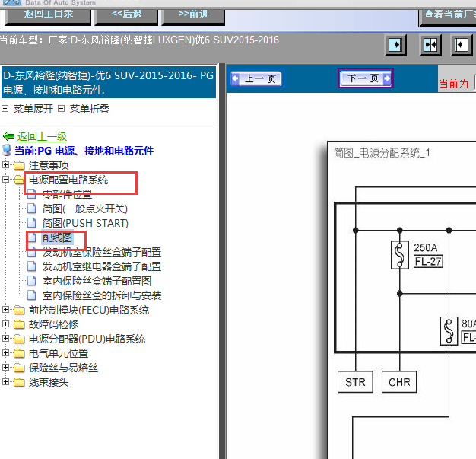
Task: Click the 故障码检修 folder icon
Action: [19, 324]
